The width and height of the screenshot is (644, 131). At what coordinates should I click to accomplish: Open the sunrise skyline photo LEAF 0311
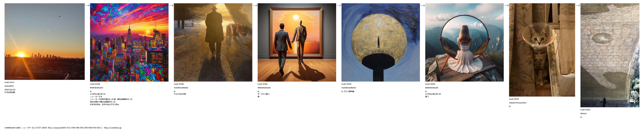(44, 41)
